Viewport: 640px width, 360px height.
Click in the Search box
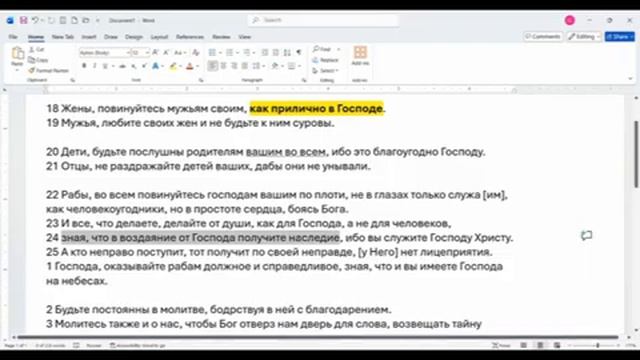tap(323, 20)
